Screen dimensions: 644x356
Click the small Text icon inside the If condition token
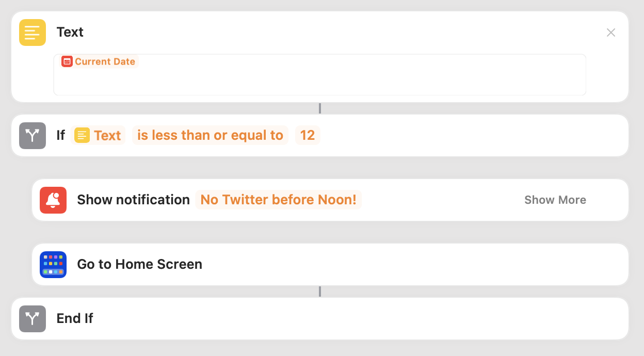(x=83, y=135)
